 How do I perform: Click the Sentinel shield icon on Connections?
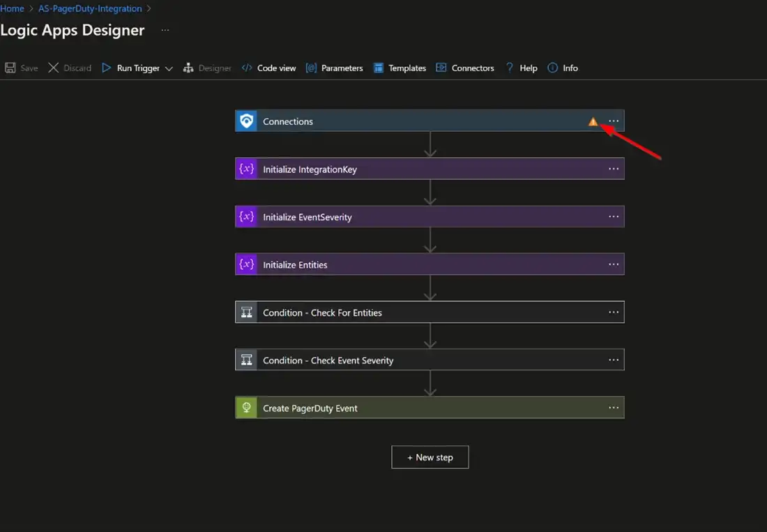246,121
